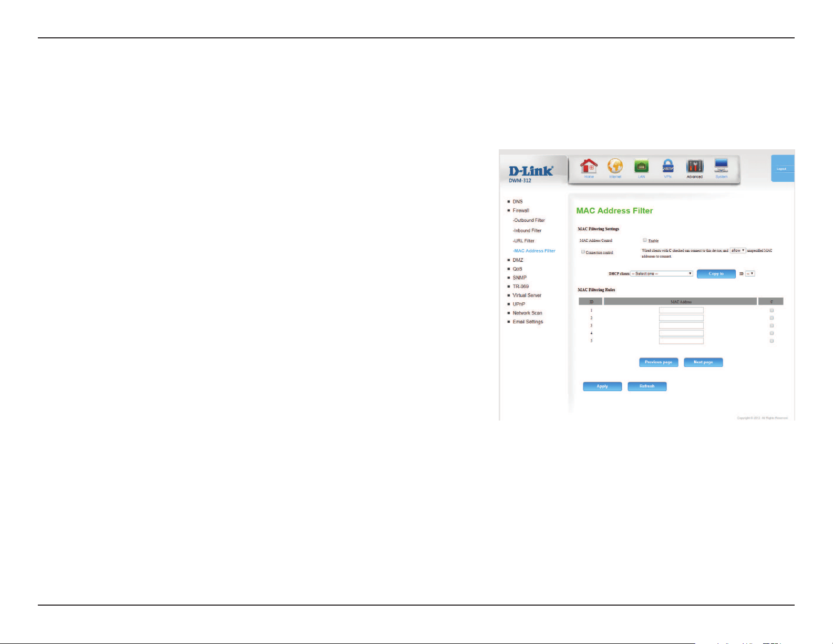Open the Advanced tools icon
833x644 pixels.
pos(695,166)
